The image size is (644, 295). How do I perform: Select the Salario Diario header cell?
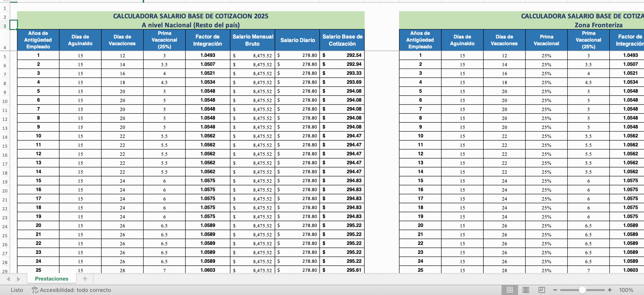(x=297, y=40)
